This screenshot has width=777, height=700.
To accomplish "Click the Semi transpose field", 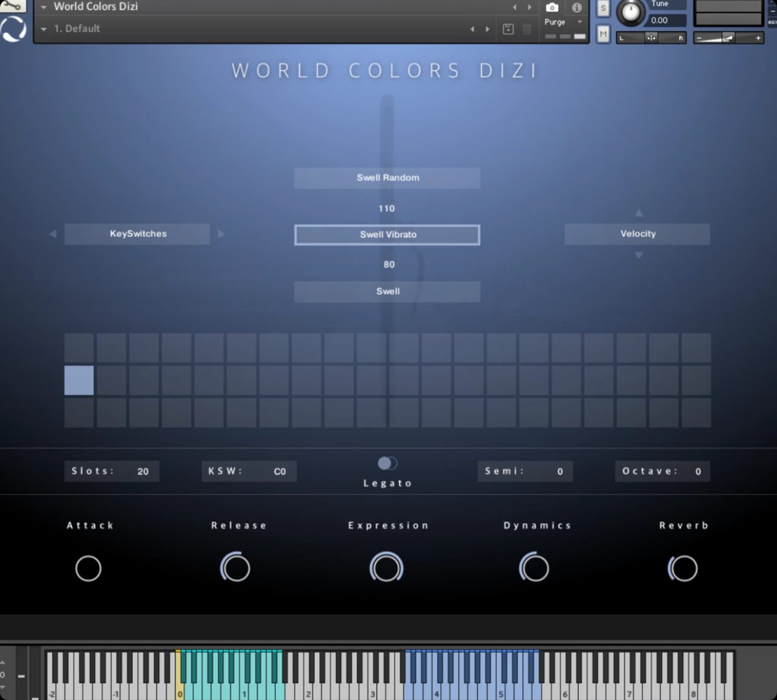I will coord(525,471).
